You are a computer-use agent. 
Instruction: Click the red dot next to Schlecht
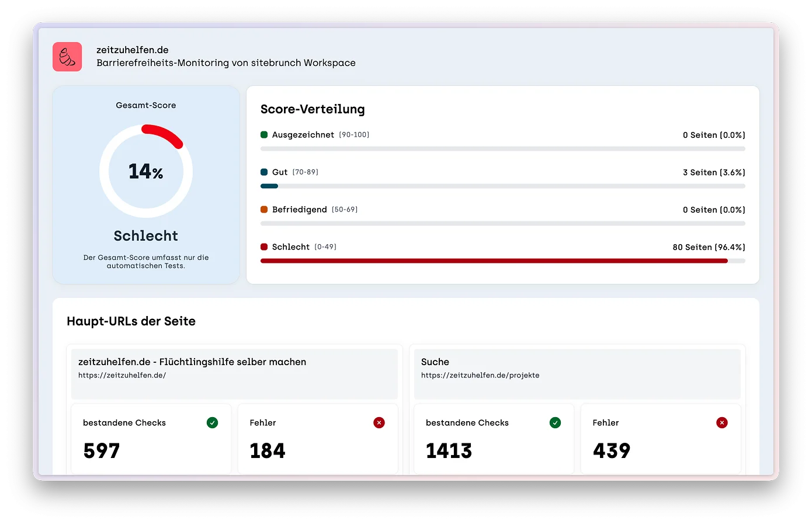265,247
